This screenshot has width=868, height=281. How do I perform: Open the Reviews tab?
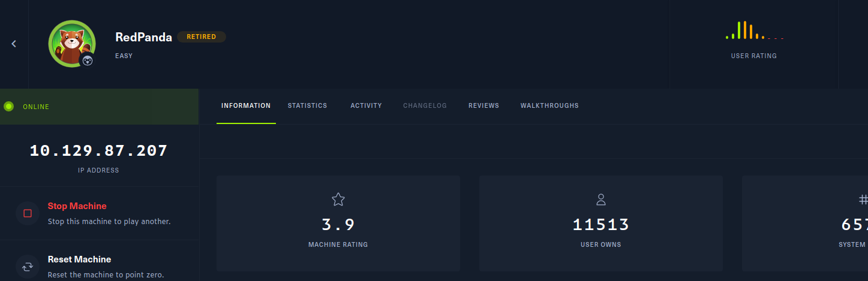(483, 105)
